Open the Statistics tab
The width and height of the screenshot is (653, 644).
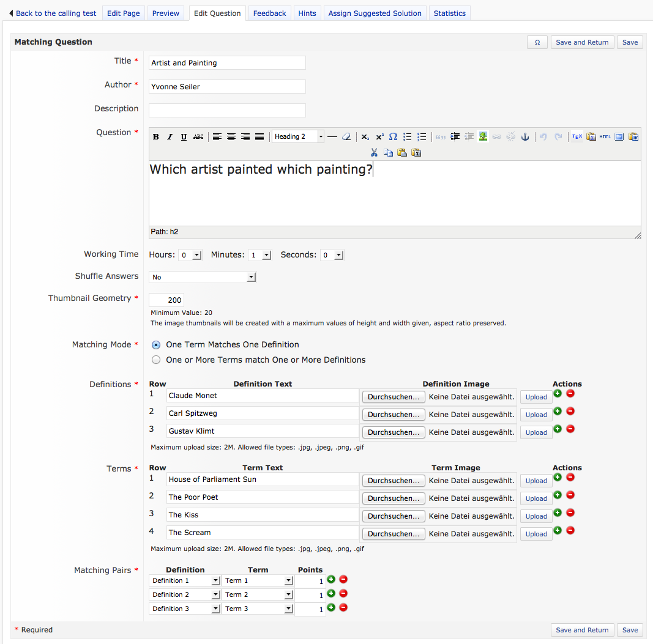pos(449,13)
